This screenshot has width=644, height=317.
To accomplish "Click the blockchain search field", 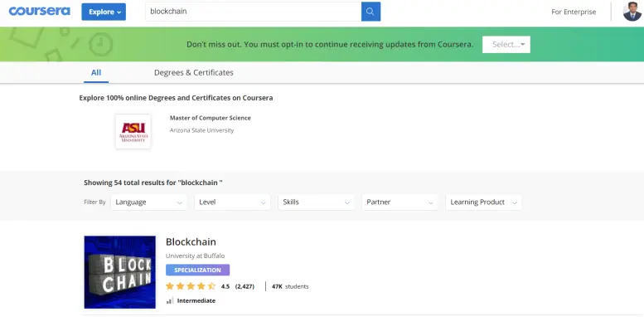I will [253, 12].
